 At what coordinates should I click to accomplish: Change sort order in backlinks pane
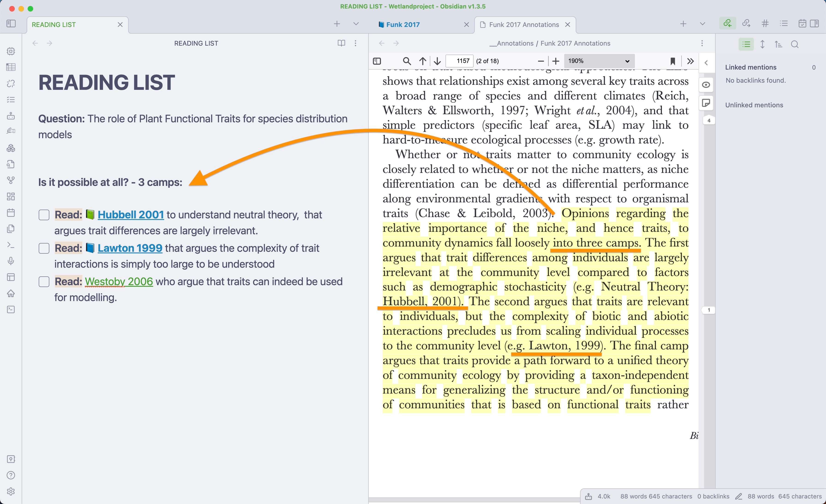tap(778, 44)
